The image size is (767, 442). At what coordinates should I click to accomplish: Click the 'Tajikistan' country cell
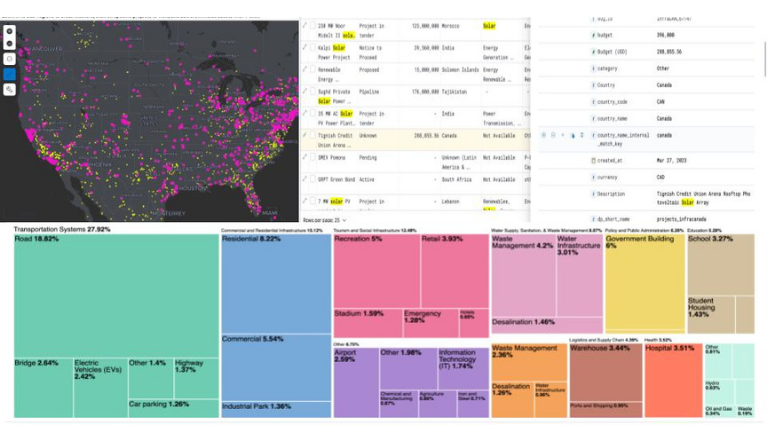454,92
